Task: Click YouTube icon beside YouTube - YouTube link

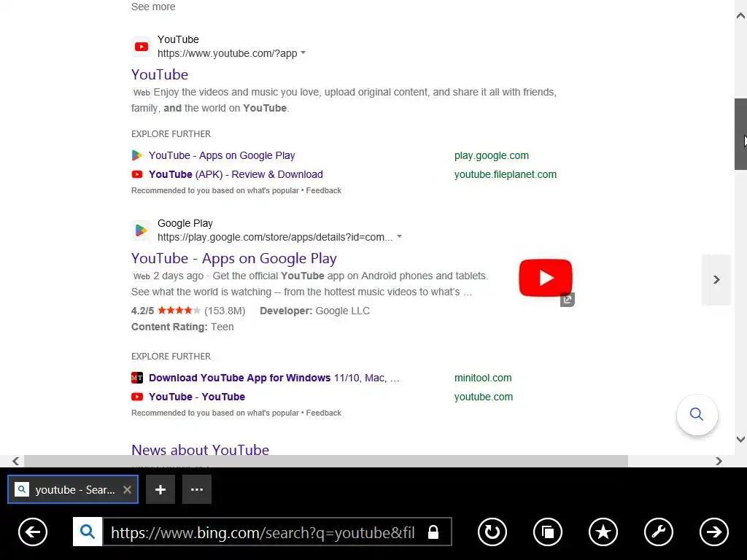Action: pyautogui.click(x=136, y=397)
